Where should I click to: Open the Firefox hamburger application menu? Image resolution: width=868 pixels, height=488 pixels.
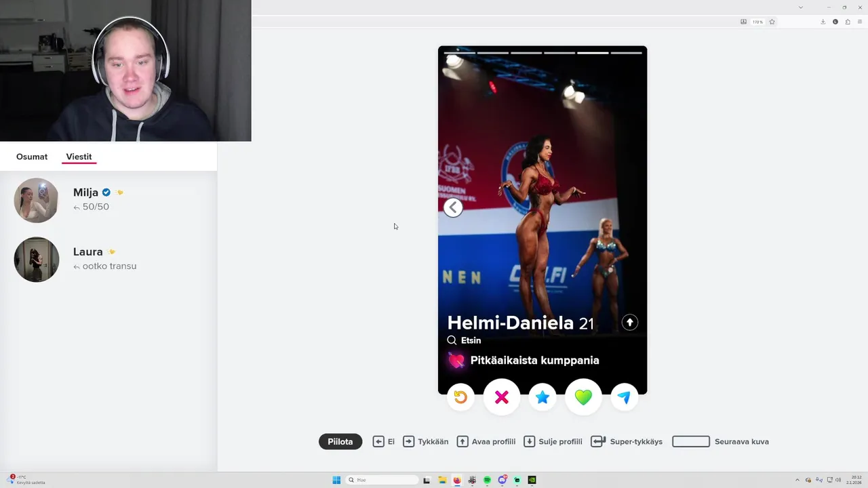860,22
